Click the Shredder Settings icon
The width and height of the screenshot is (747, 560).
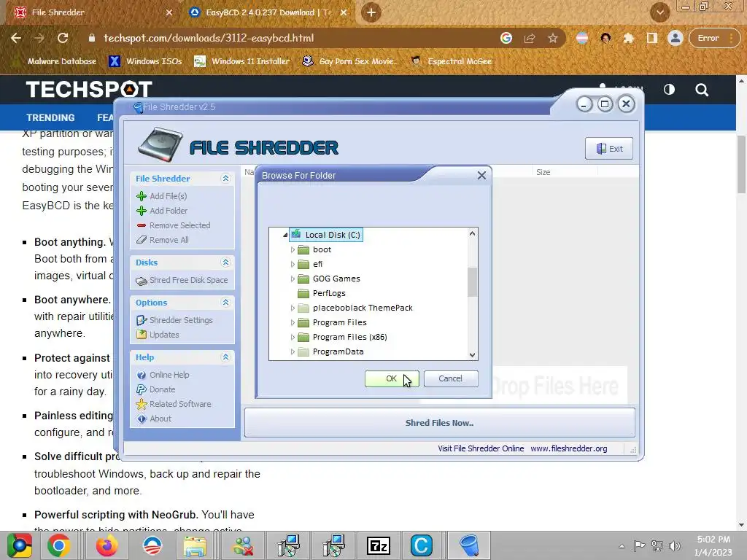(x=142, y=321)
